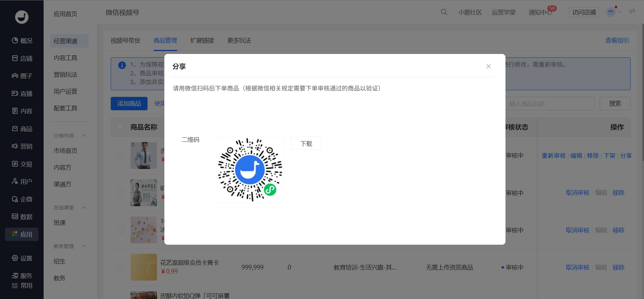Check the second product row checkbox

(120, 193)
